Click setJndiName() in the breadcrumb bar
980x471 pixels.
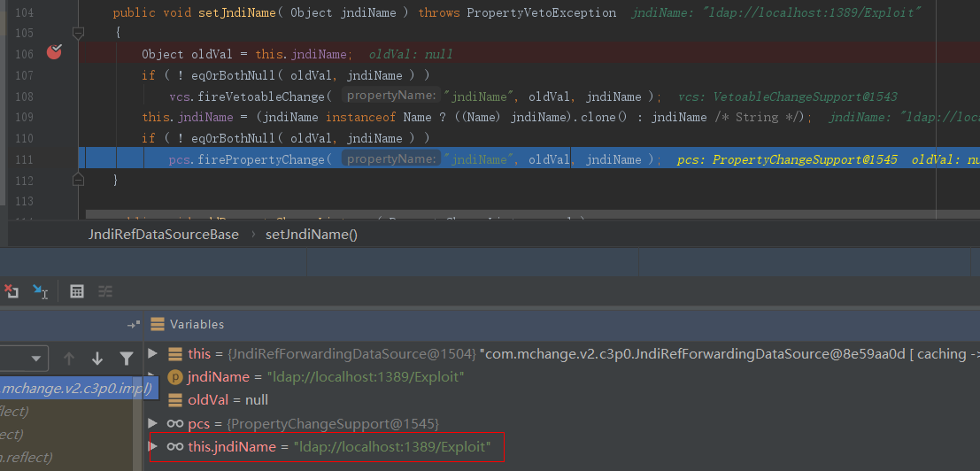click(311, 235)
